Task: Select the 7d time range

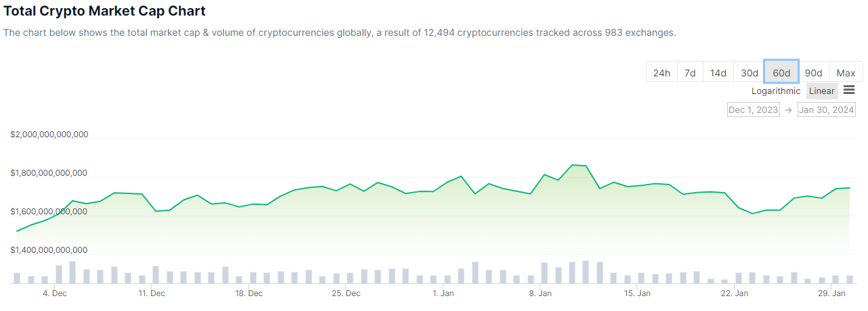Action: pos(690,73)
